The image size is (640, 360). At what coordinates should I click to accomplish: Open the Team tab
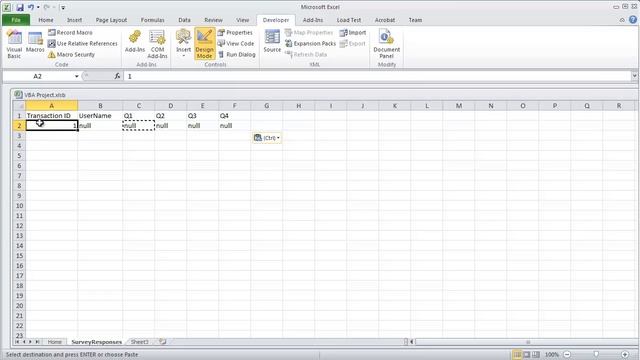tap(415, 20)
